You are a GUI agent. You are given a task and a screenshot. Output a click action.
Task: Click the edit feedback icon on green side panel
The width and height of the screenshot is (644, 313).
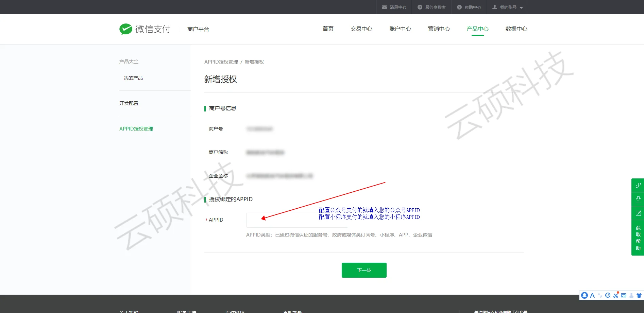tap(638, 213)
